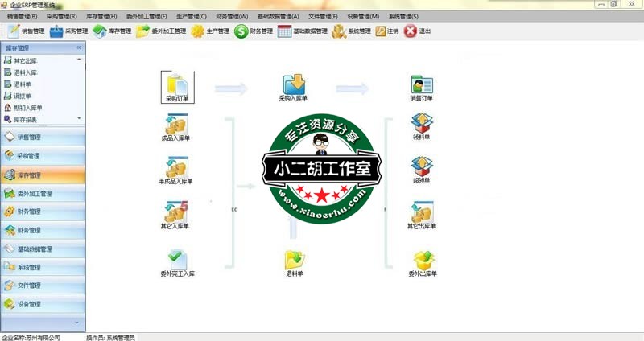
Task: Expand the bottom chevron of navigation pane
Action: (78, 322)
